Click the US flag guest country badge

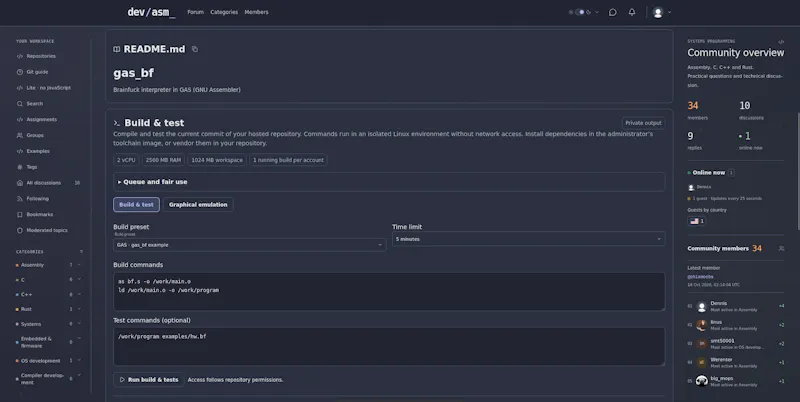[697, 221]
